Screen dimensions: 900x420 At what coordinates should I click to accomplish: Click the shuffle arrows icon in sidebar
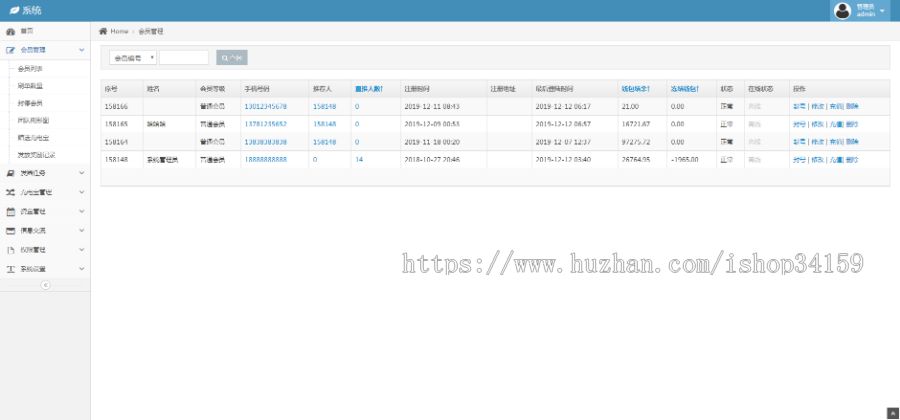10,192
